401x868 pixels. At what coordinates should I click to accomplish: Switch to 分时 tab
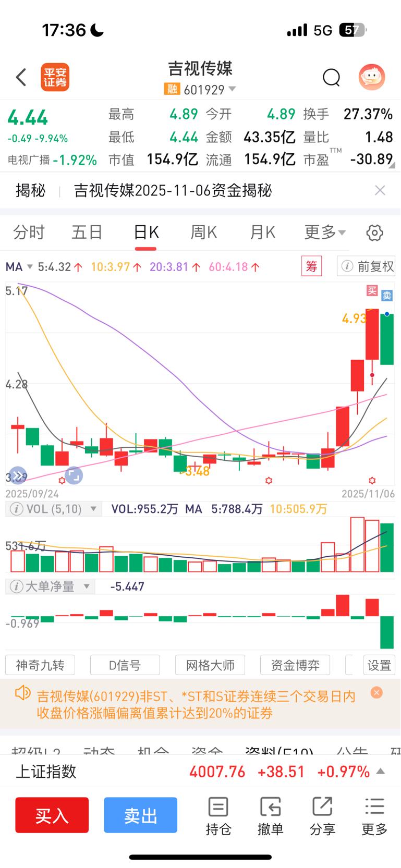(x=29, y=232)
